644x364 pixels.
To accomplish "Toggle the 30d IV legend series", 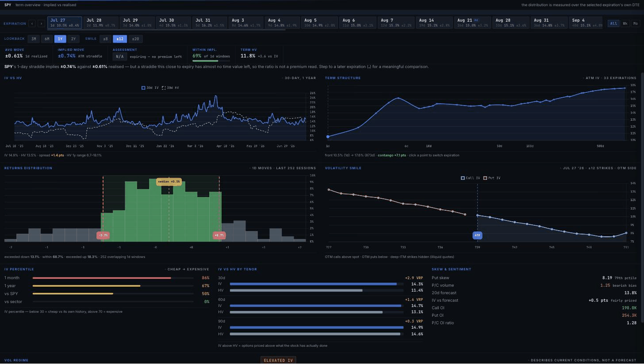I will pyautogui.click(x=150, y=88).
